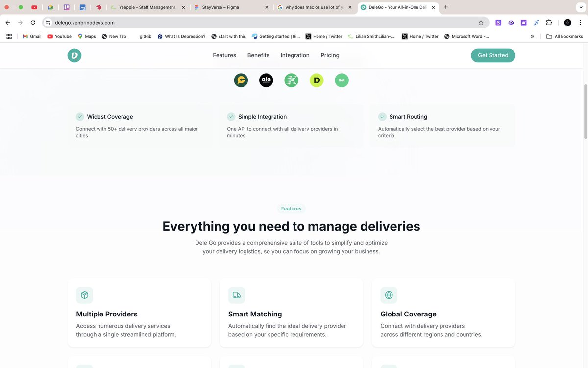Expand the tab search dropdown arrow
The height and width of the screenshot is (368, 588).
coord(581,7)
